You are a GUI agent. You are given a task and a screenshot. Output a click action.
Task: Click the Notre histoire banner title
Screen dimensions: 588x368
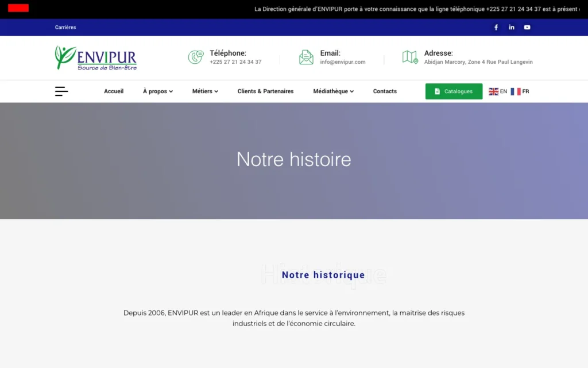coord(294,159)
